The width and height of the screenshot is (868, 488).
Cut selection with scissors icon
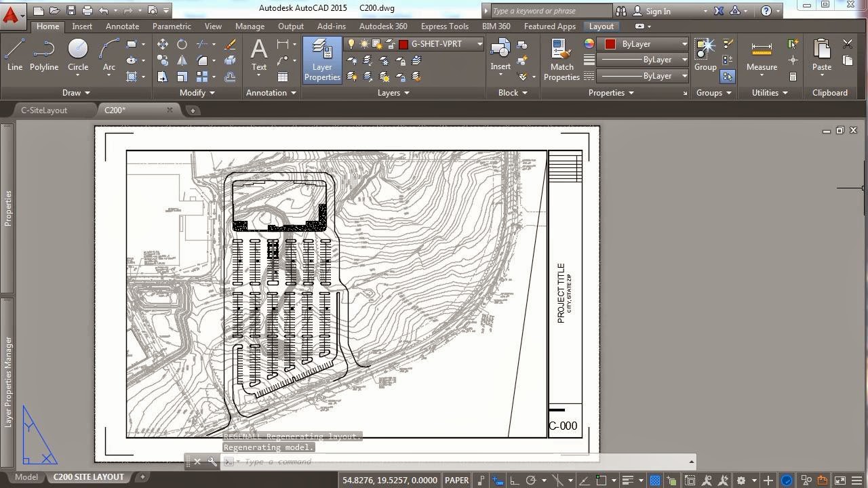point(848,44)
